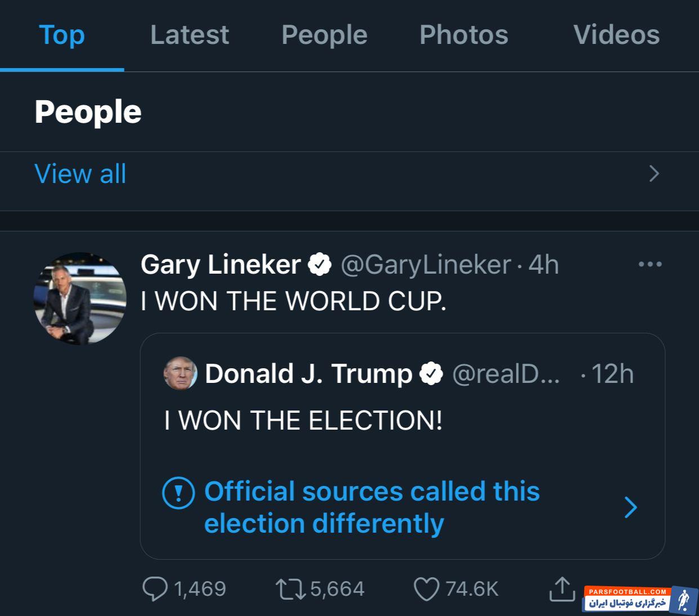Click the election warning exclamation icon
The height and width of the screenshot is (616, 699).
tap(179, 493)
